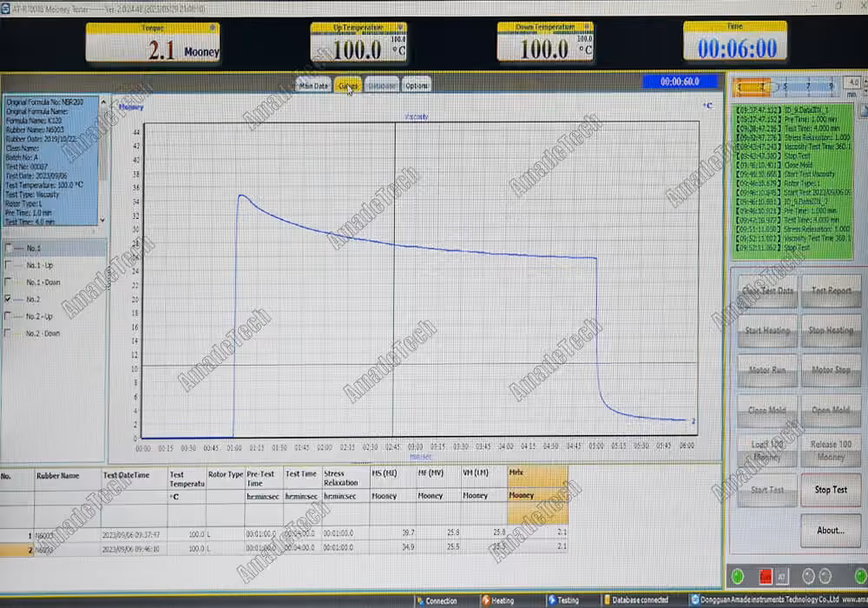Click the application icon in title bar

[x=5, y=9]
